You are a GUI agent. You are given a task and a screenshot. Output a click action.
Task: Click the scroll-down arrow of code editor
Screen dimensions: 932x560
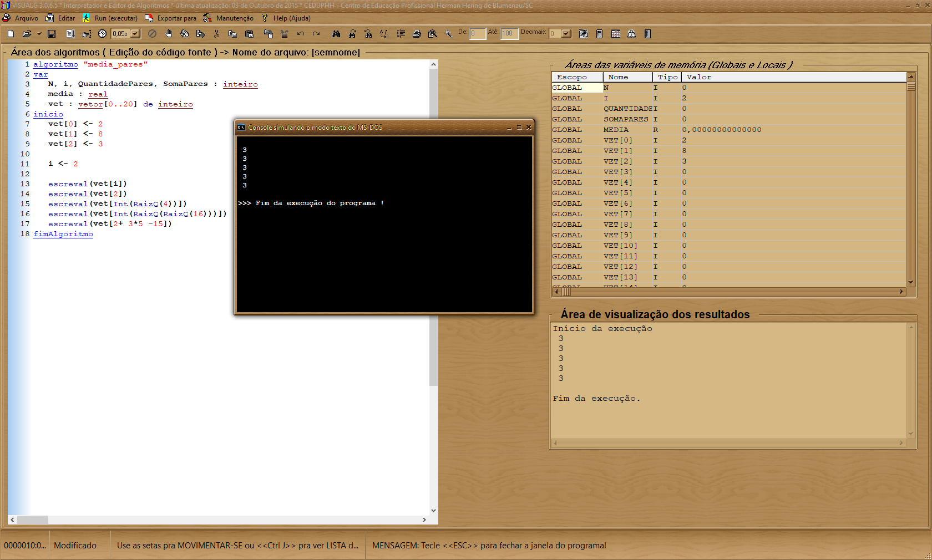pos(433,511)
